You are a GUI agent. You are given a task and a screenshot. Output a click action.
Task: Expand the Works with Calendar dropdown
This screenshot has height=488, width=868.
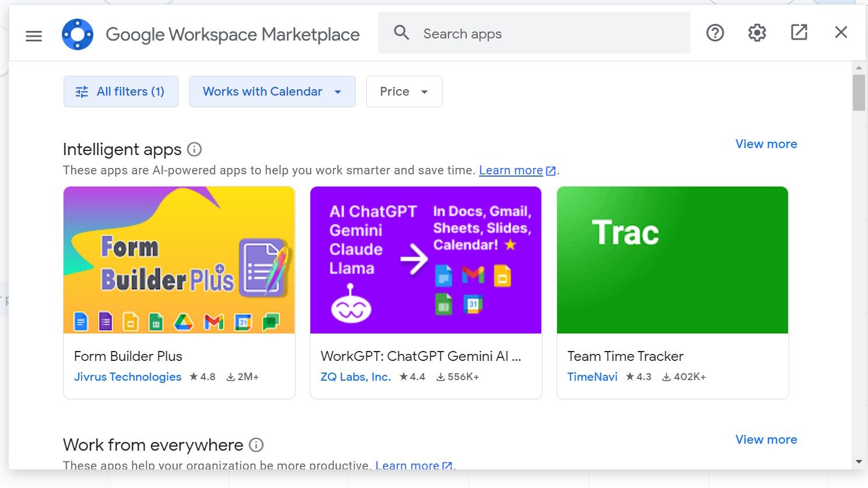pyautogui.click(x=272, y=92)
